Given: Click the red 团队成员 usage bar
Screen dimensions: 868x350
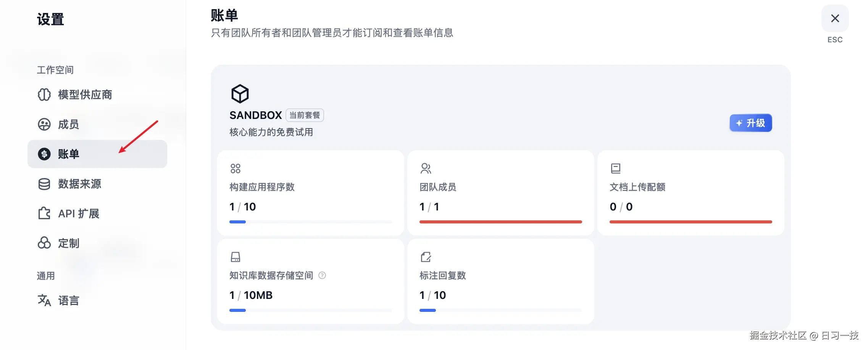Looking at the screenshot, I should pyautogui.click(x=500, y=222).
